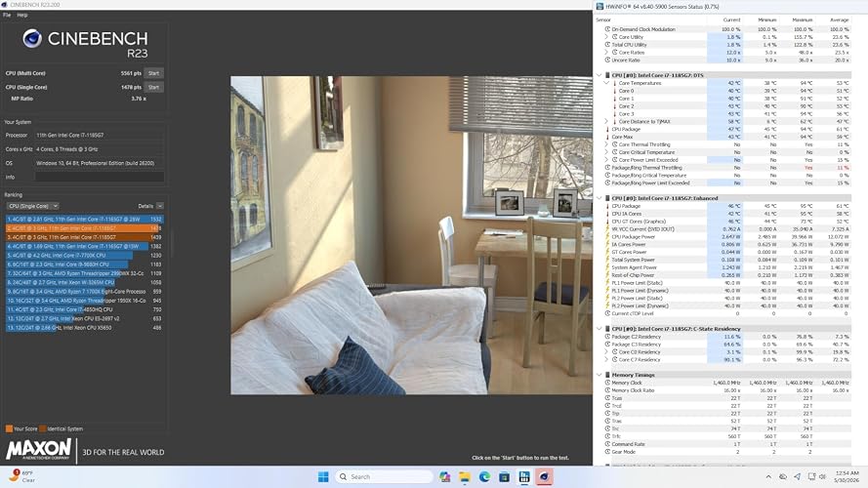
Task: Expand Core Critical Temperature row
Action: coord(606,152)
